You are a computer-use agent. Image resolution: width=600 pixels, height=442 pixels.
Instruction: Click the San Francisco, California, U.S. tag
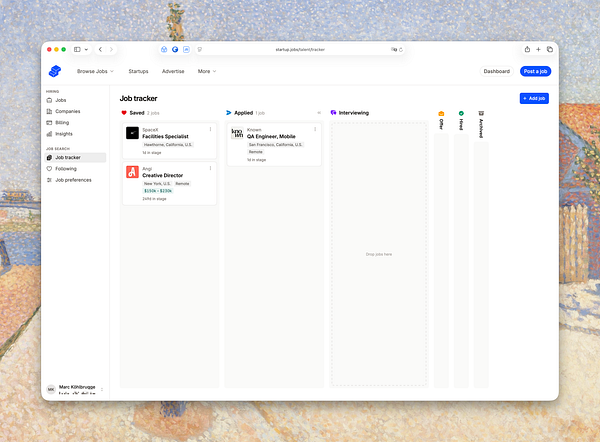276,145
